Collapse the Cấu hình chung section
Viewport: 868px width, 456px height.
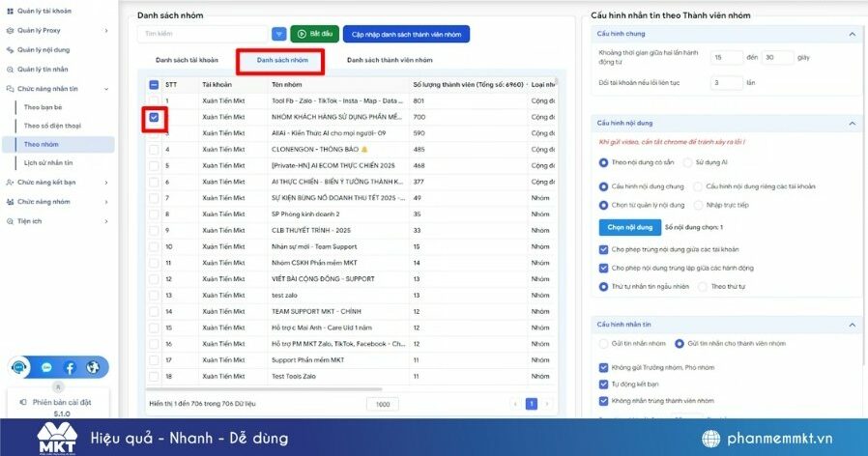[852, 35]
